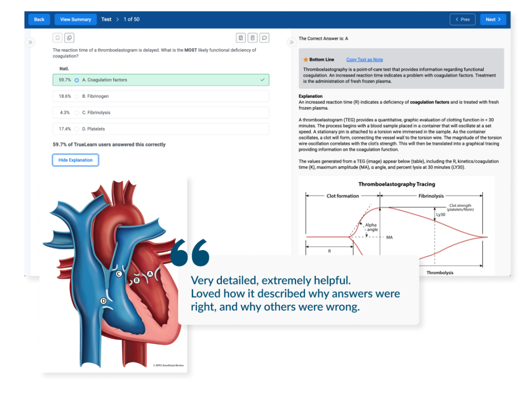Image resolution: width=532 pixels, height=393 pixels.
Task: Open the View Summary tab
Action: 75,19
